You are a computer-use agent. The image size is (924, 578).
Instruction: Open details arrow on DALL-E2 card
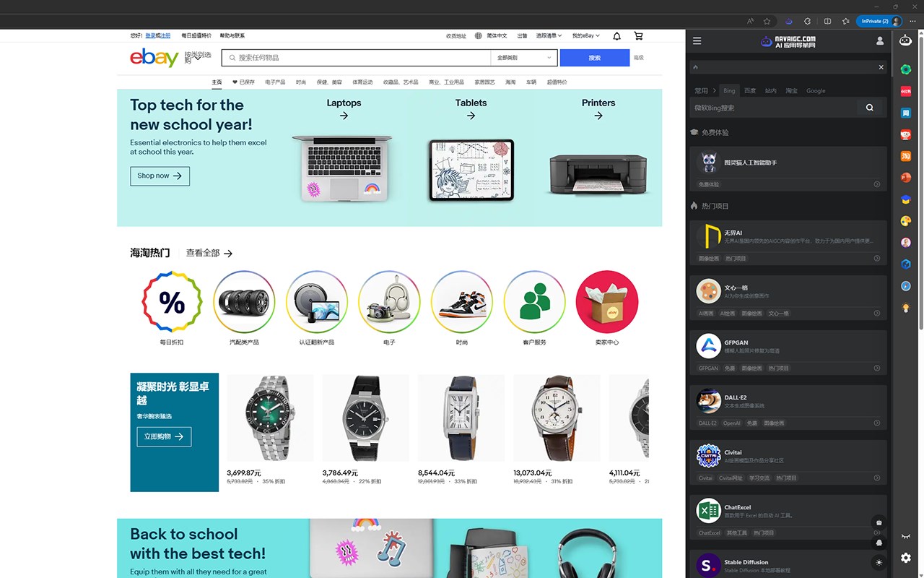tap(877, 423)
